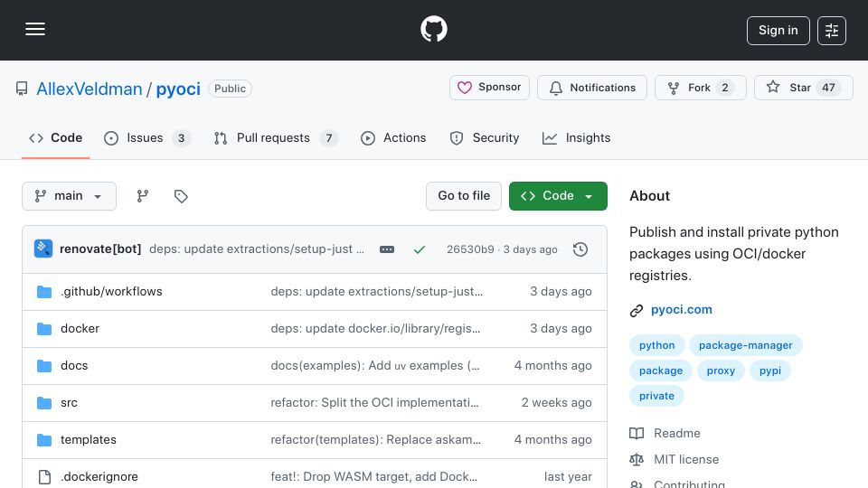
Task: Click the Sign in button
Action: [x=778, y=31]
